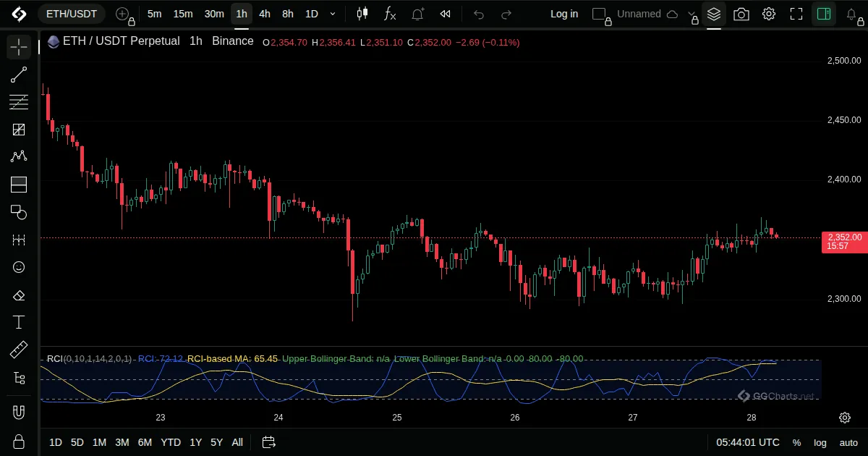This screenshot has height=456, width=868.
Task: Open the locked alerts bell icon
Action: coord(852,14)
